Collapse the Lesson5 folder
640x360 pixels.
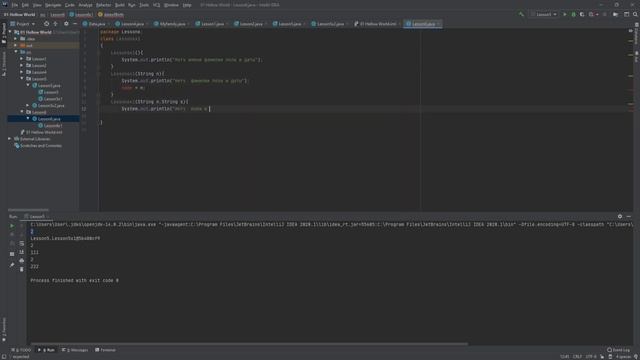coord(22,78)
